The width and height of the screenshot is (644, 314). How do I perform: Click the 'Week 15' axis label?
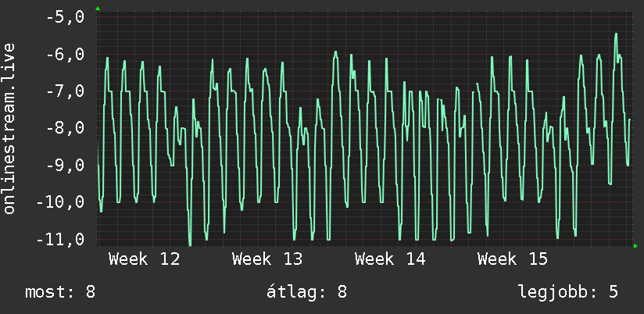click(x=513, y=259)
